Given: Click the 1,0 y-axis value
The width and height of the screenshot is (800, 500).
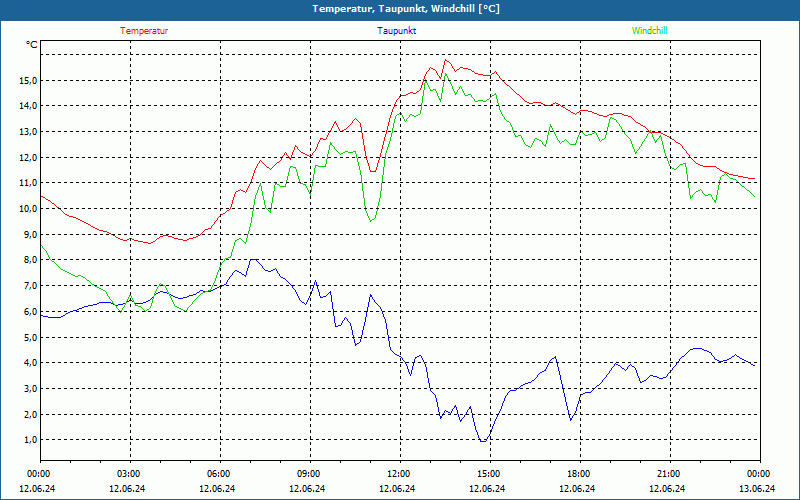Looking at the screenshot, I should [30, 440].
